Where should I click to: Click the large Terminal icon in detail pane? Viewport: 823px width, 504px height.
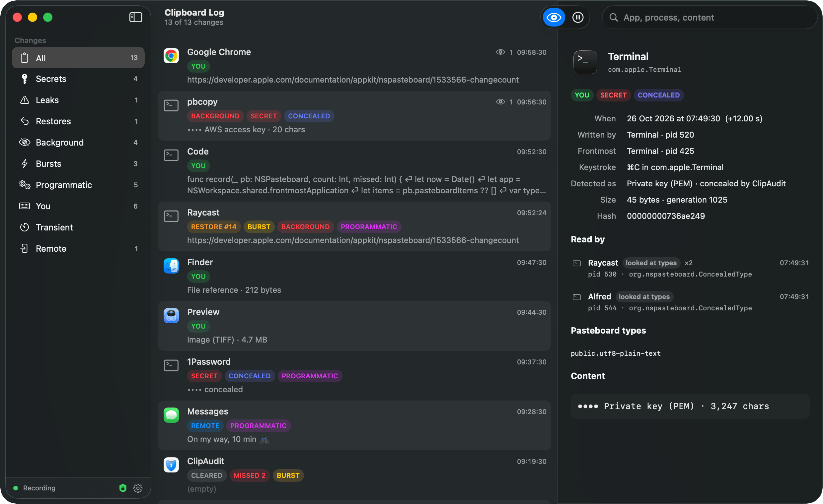[x=585, y=62]
